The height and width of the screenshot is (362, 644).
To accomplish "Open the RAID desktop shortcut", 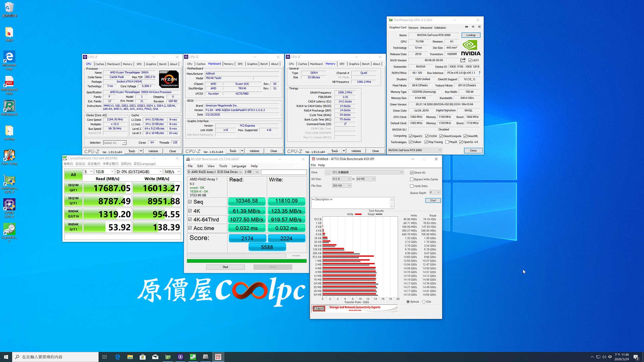I will coord(9,34).
